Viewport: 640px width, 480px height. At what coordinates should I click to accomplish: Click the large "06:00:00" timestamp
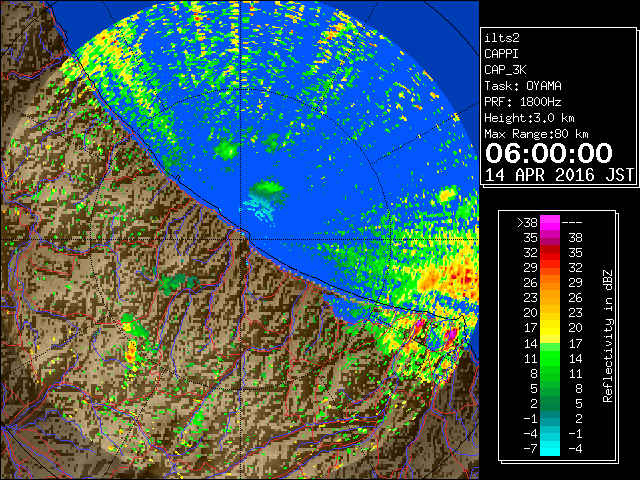click(x=549, y=153)
